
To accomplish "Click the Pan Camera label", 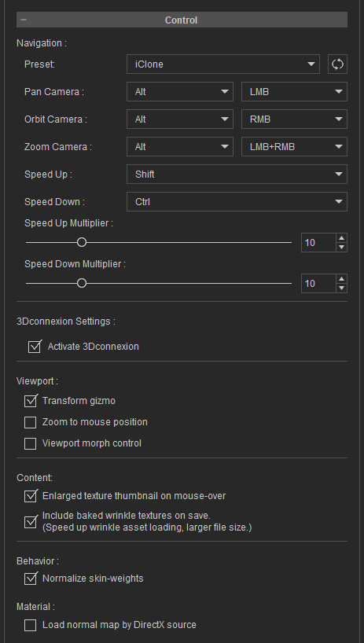I will click(x=54, y=92).
